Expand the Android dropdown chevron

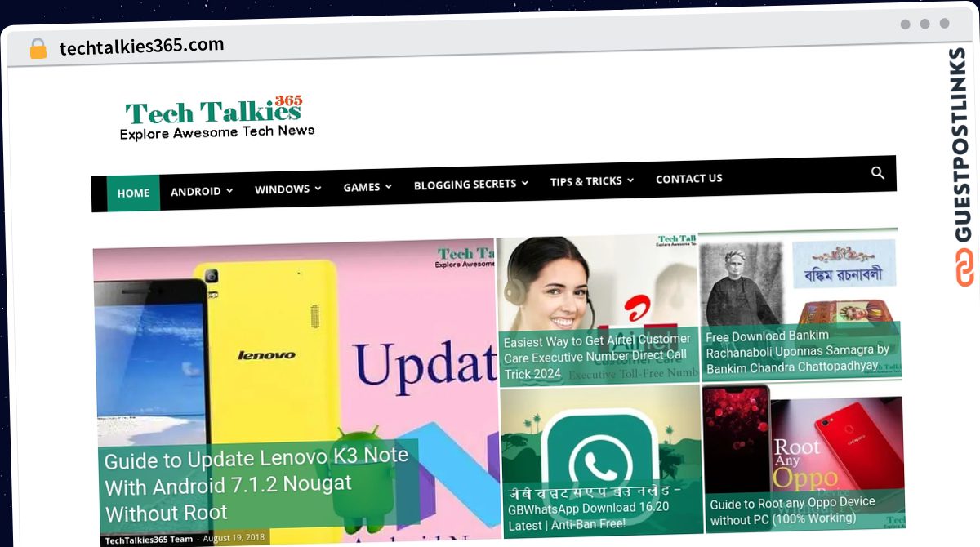click(229, 191)
